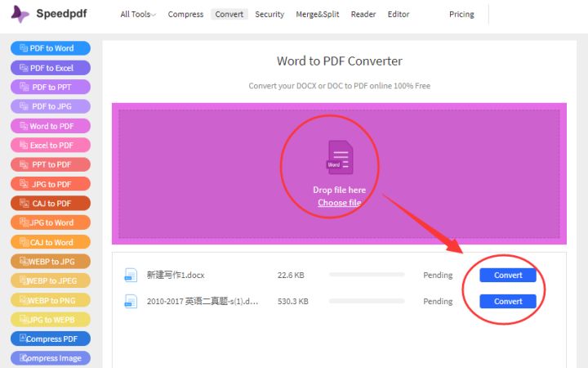Image resolution: width=588 pixels, height=368 pixels.
Task: Open the Security menu
Action: pyautogui.click(x=269, y=14)
